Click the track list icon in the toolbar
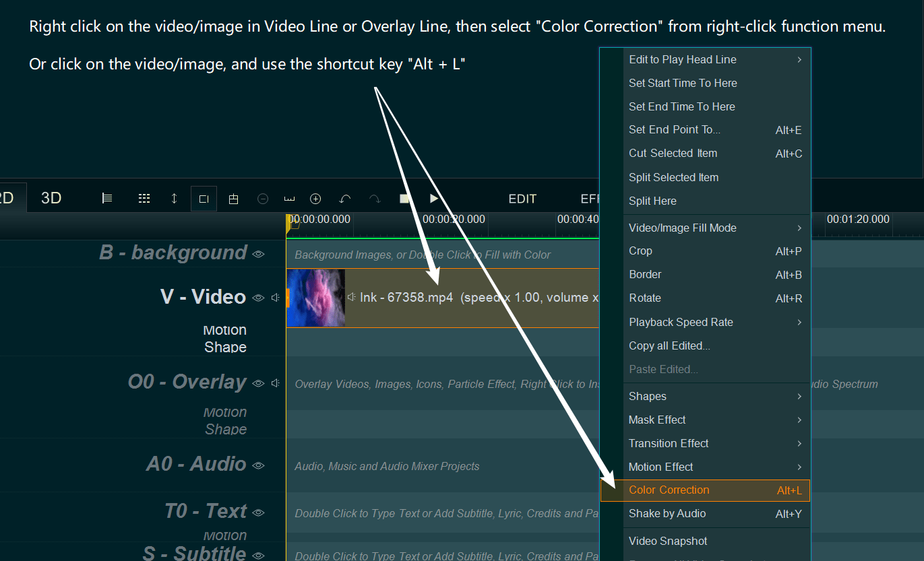The width and height of the screenshot is (924, 561). click(x=107, y=198)
